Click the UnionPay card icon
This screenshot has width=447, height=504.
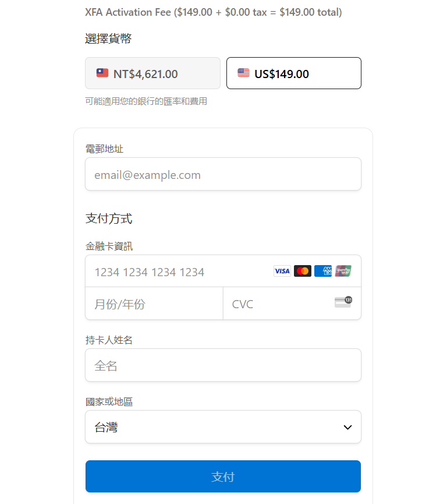[343, 271]
